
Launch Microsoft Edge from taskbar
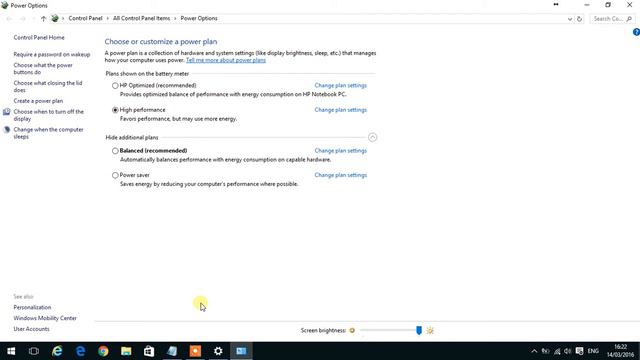pyautogui.click(x=80, y=351)
